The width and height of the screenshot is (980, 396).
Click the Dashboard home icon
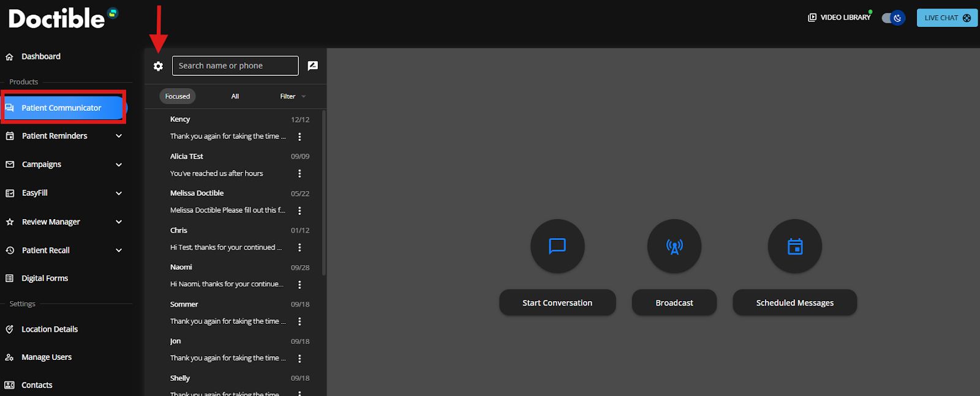point(9,57)
